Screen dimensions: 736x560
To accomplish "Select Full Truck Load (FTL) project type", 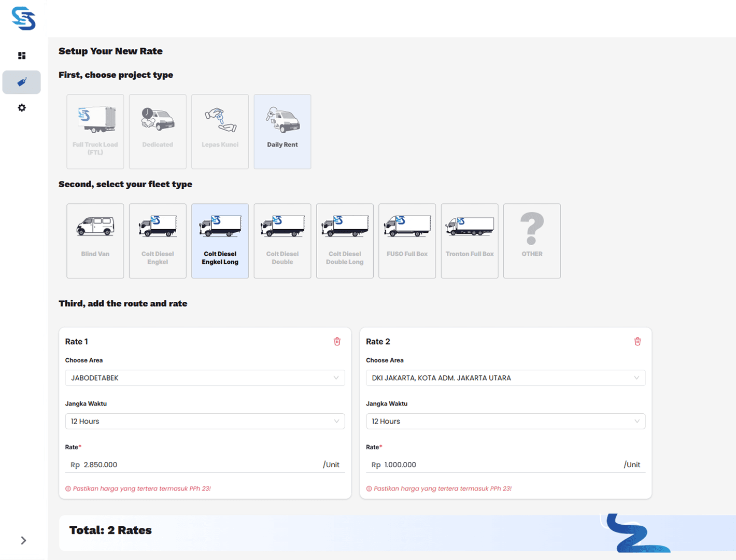I will (95, 131).
